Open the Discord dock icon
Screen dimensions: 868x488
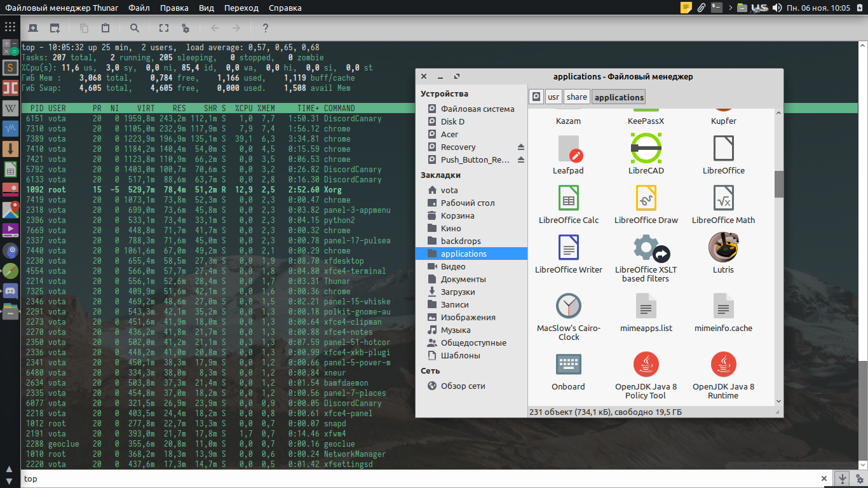[x=10, y=291]
